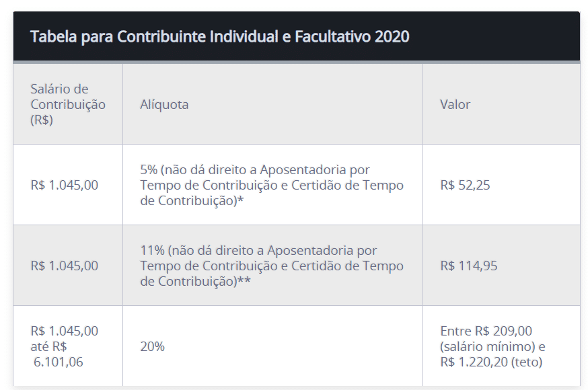Click the 'Valor' column header
This screenshot has width=588, height=390.
(x=501, y=104)
